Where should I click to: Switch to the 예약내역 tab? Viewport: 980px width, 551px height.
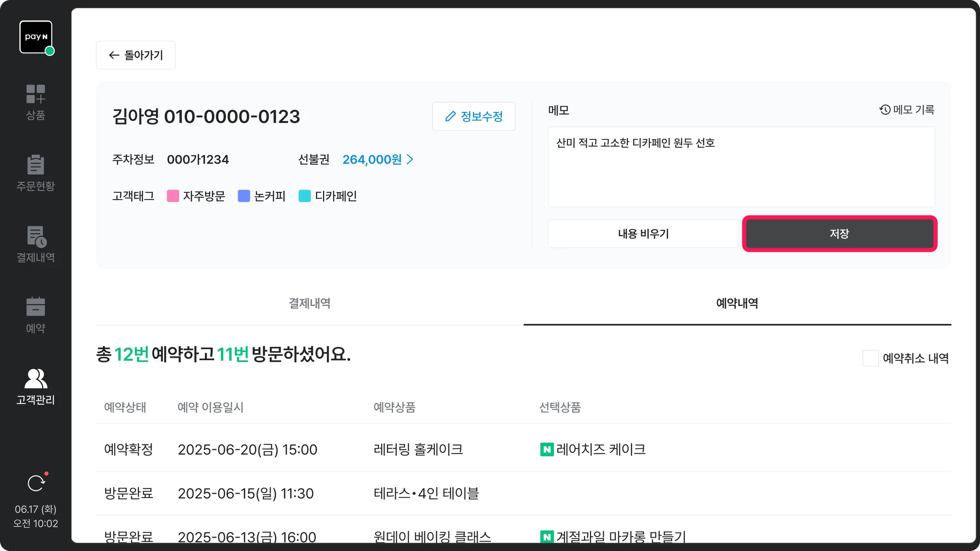pos(737,303)
